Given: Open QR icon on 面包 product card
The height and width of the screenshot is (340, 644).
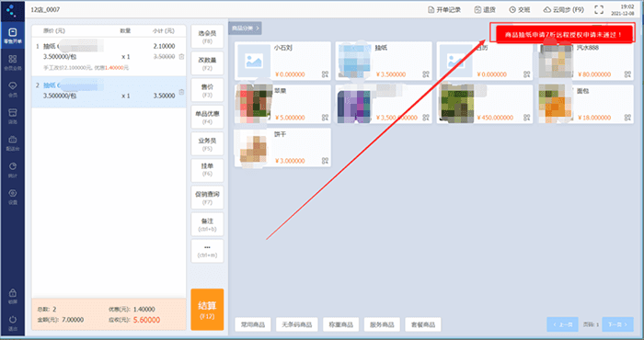Looking at the screenshot, I should [627, 118].
